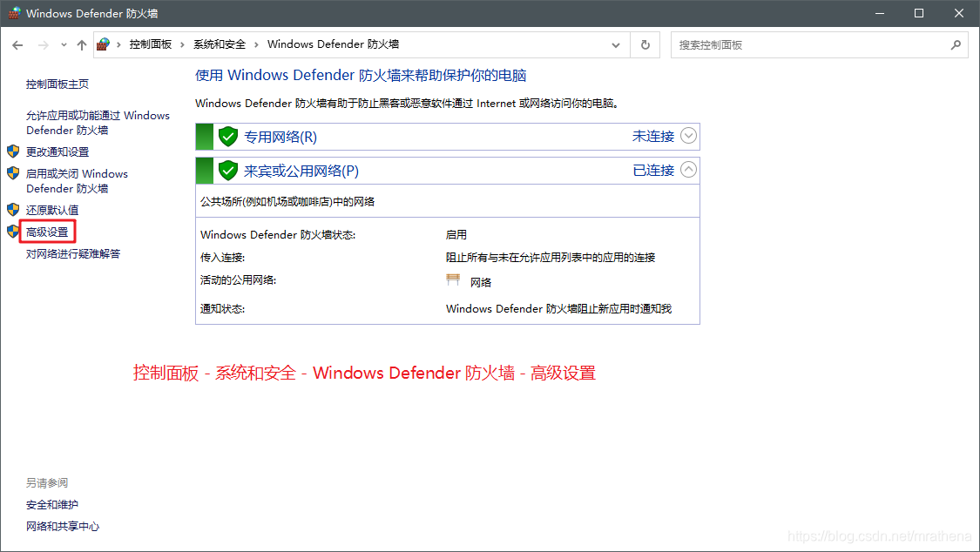
Task: Open 网络和共享中心 link
Action: point(63,527)
